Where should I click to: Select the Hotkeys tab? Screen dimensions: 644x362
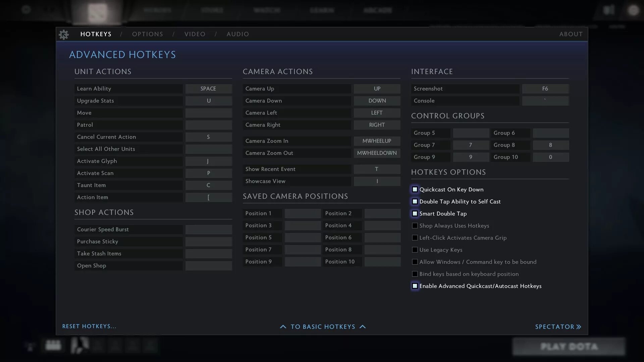[x=96, y=34]
